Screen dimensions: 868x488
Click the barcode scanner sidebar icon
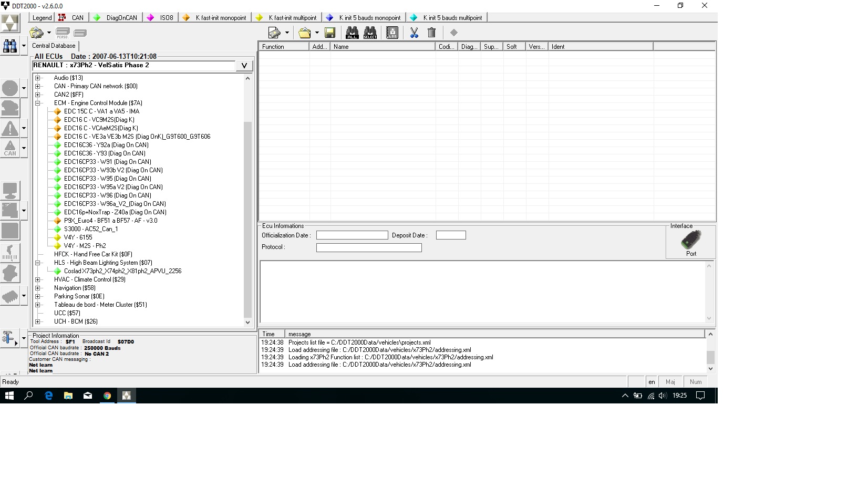[x=10, y=253]
